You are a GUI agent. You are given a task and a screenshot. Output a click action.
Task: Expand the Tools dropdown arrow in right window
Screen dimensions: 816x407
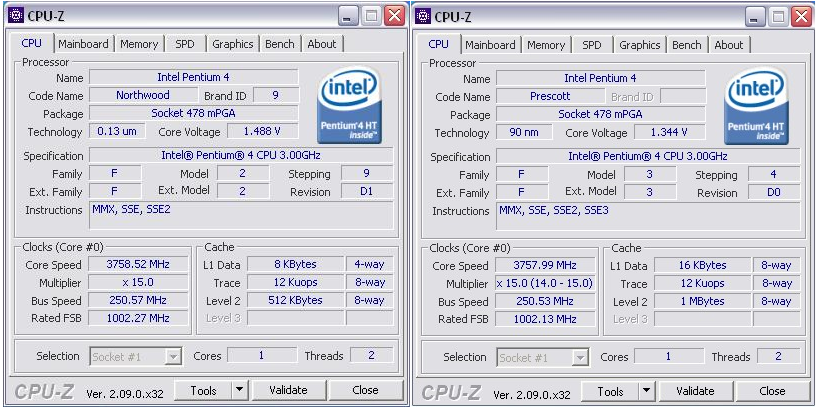pyautogui.click(x=646, y=391)
